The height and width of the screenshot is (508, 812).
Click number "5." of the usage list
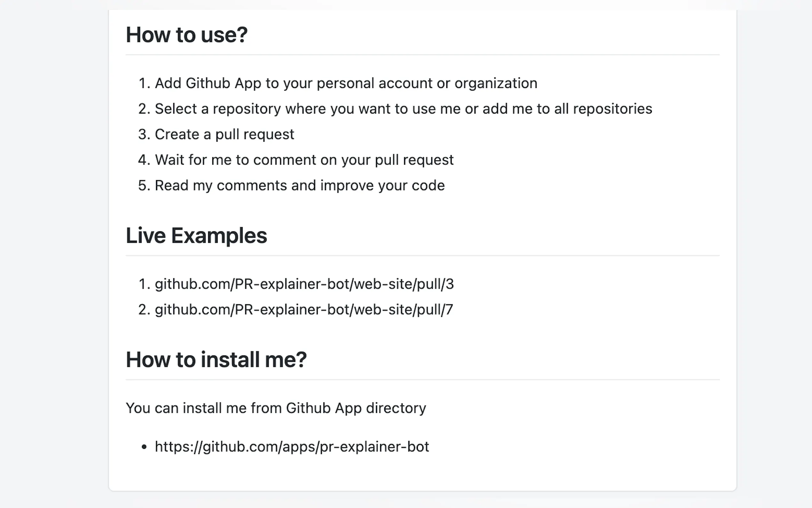coord(144,186)
